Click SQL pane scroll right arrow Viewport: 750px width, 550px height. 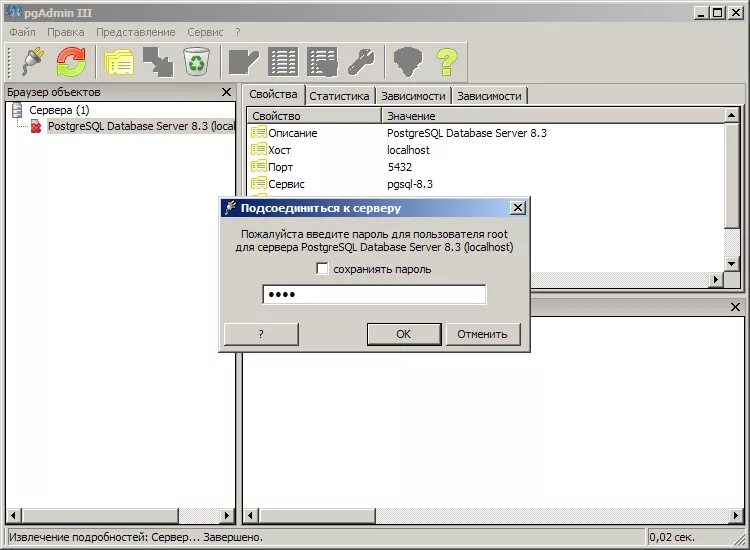point(736,516)
